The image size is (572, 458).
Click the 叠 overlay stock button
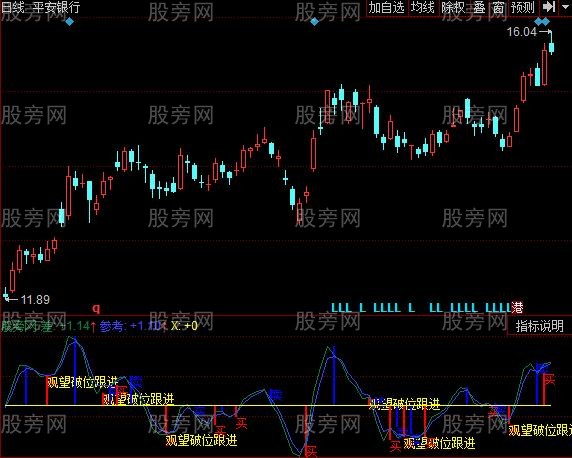point(479,7)
